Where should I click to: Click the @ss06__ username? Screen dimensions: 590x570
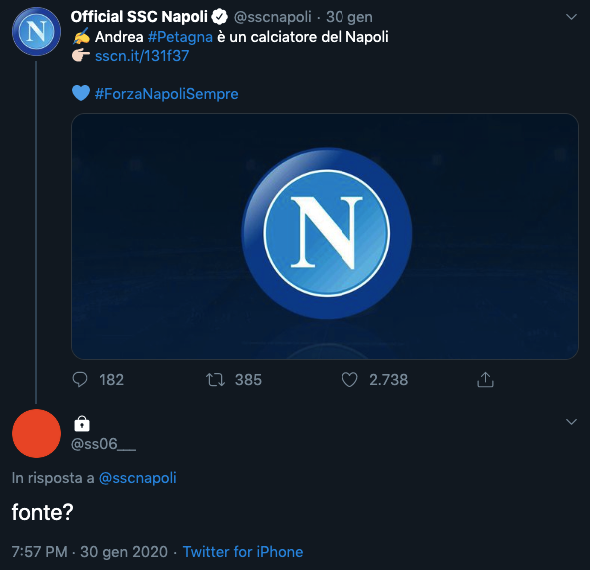[103, 444]
